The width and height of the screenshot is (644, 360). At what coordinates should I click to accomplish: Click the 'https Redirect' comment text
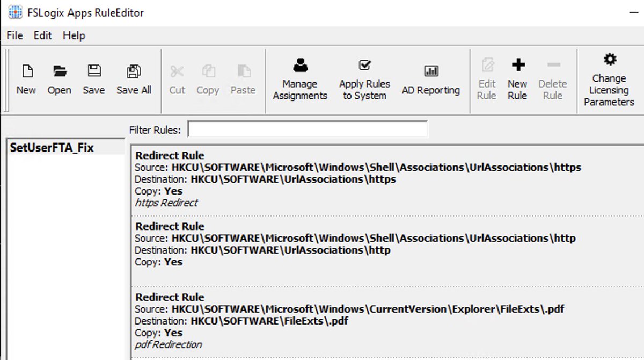click(166, 203)
